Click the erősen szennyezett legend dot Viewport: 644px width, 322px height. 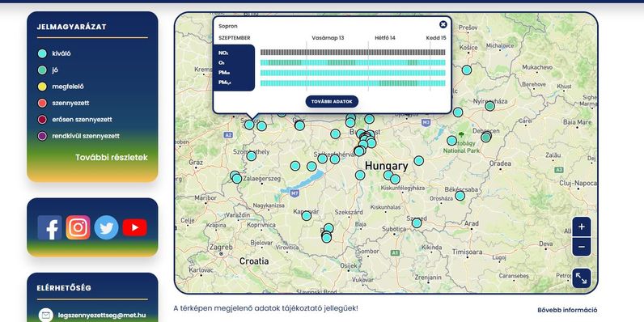point(42,120)
